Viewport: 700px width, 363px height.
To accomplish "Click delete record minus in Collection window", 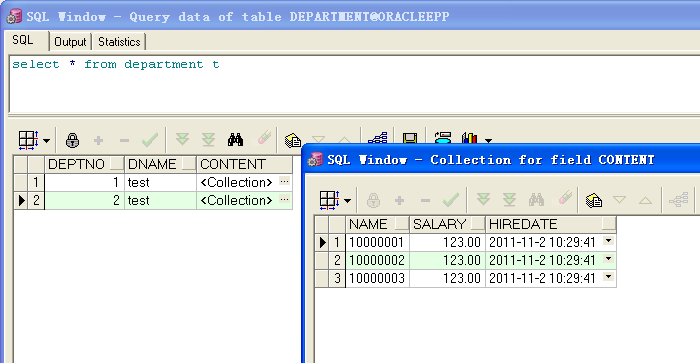I will [425, 200].
